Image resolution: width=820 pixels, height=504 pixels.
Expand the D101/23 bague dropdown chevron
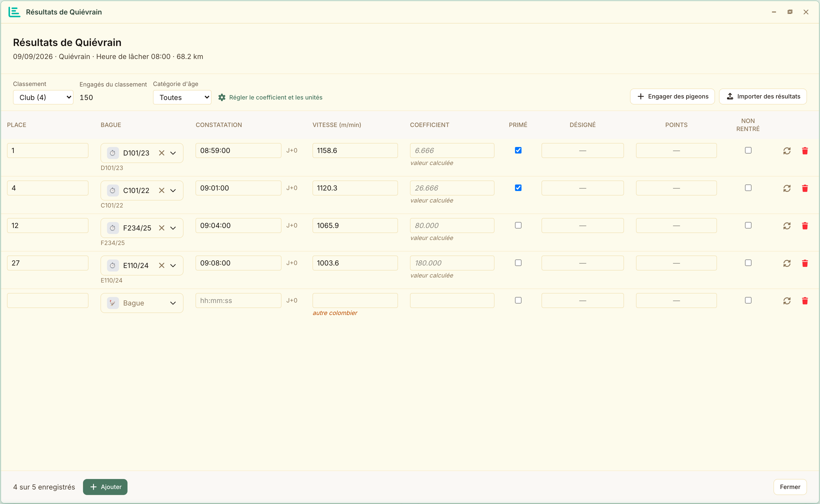pos(173,153)
